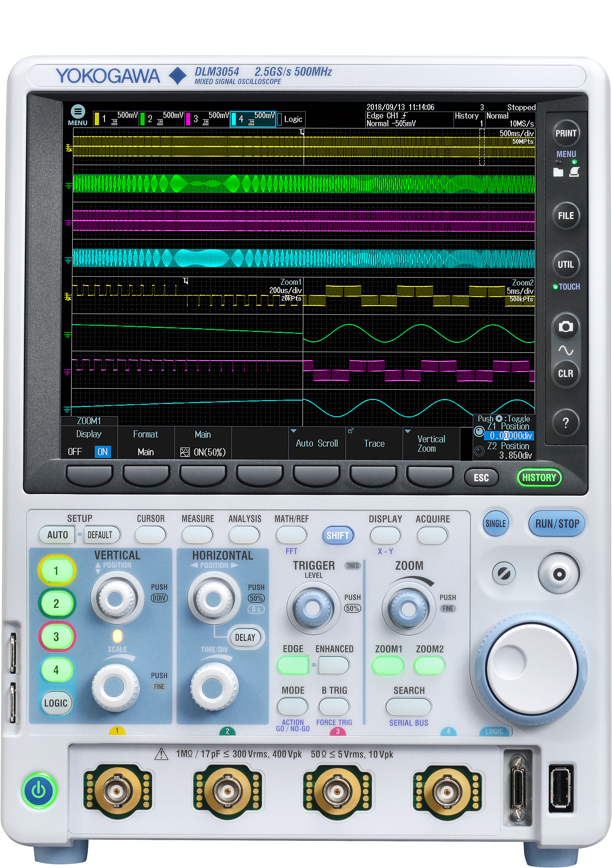Open the Auto Scroll submenu
The image size is (612, 868).
[317, 443]
